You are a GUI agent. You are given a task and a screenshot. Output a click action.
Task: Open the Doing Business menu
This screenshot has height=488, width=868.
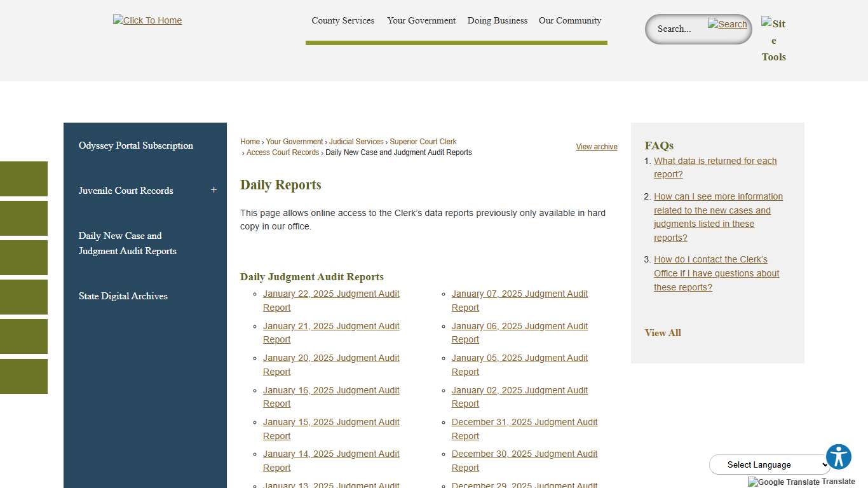tap(497, 20)
